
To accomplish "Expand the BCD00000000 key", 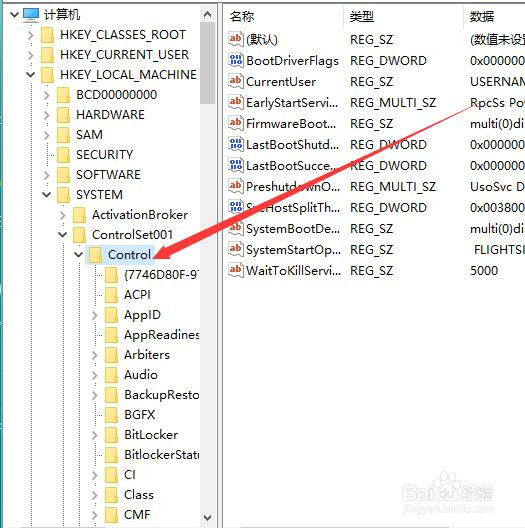I will (46, 95).
